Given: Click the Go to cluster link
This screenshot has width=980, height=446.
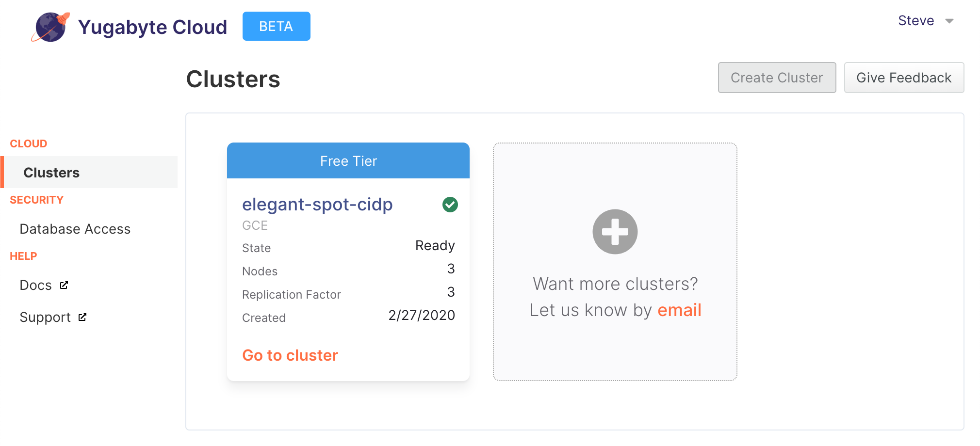Looking at the screenshot, I should click(x=290, y=355).
